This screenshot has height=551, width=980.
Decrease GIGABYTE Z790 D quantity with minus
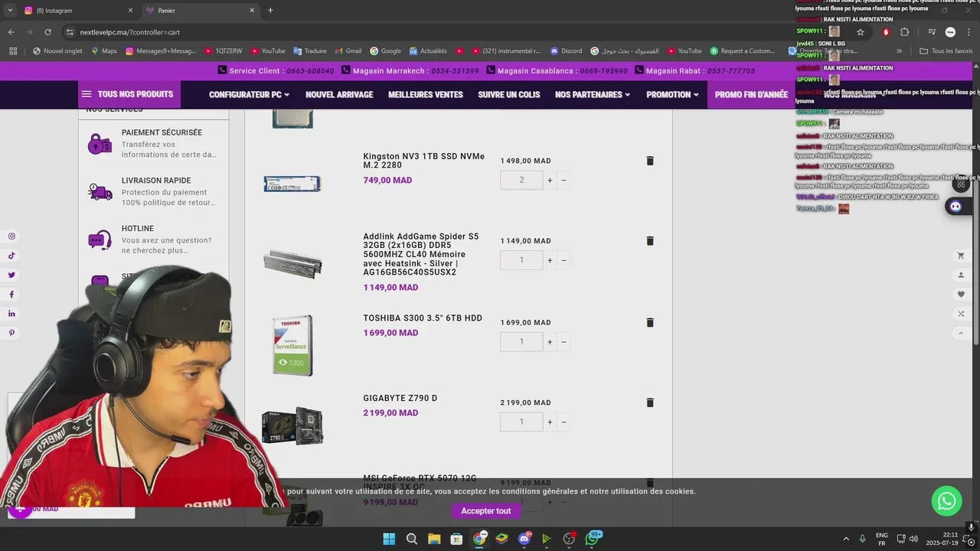tap(563, 422)
